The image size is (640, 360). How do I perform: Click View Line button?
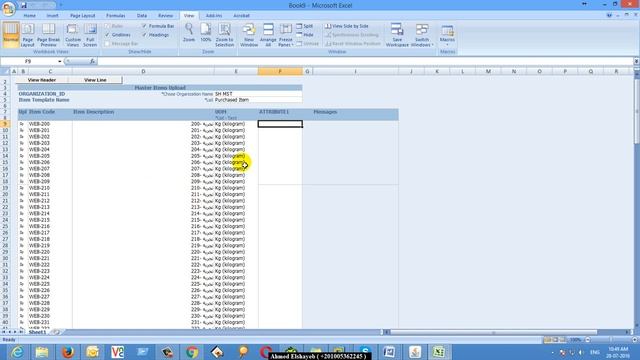[x=95, y=80]
